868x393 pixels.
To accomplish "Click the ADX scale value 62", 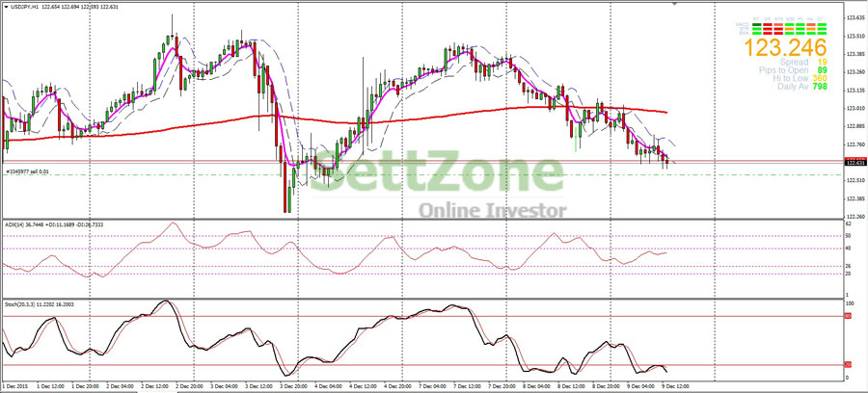I will (x=848, y=225).
